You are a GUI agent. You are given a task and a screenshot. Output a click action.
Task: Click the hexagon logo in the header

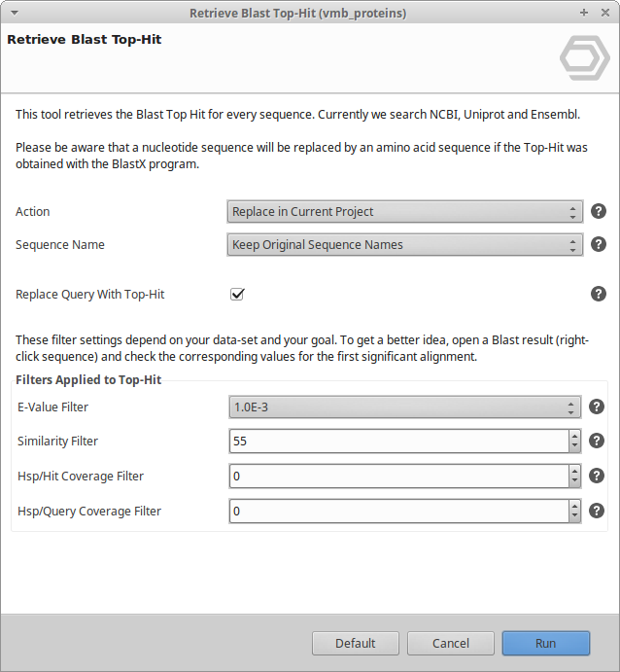coord(584,58)
